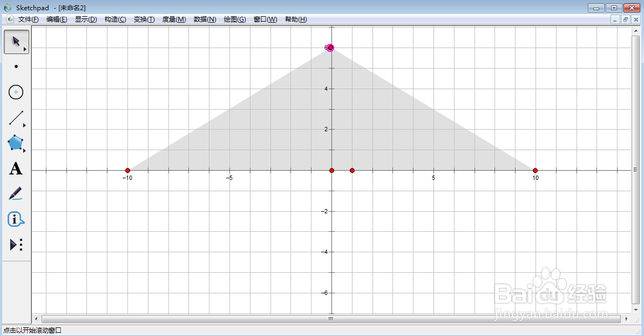Select the Point tool

pos(16,66)
